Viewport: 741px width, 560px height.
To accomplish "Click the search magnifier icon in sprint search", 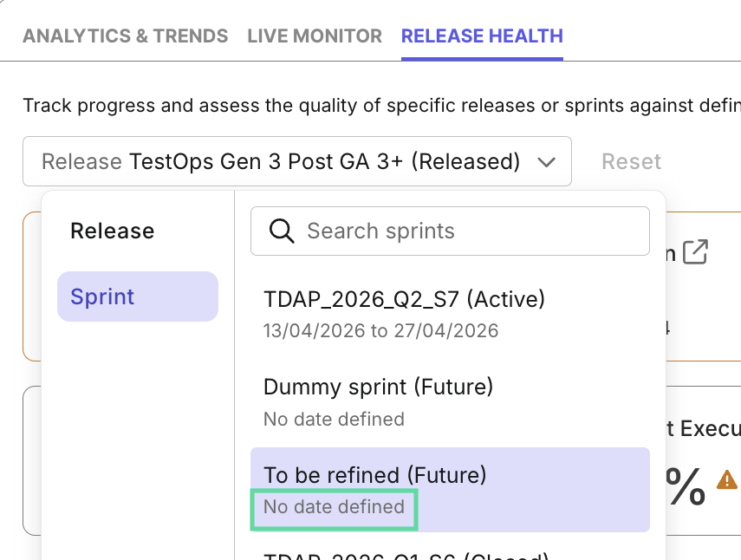I will pos(280,231).
